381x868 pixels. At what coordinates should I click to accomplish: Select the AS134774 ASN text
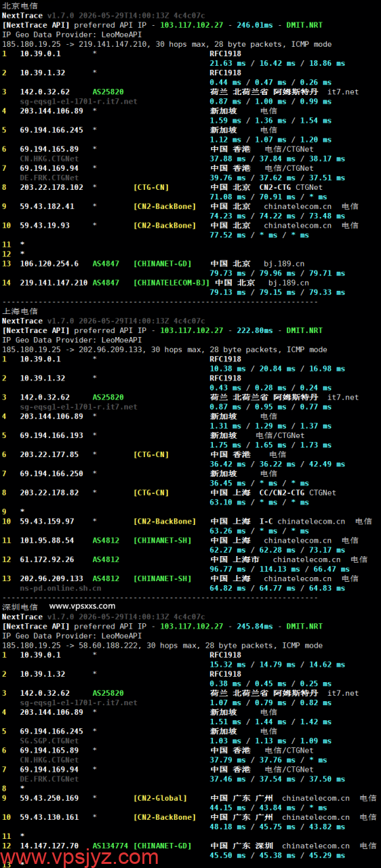[x=111, y=846]
